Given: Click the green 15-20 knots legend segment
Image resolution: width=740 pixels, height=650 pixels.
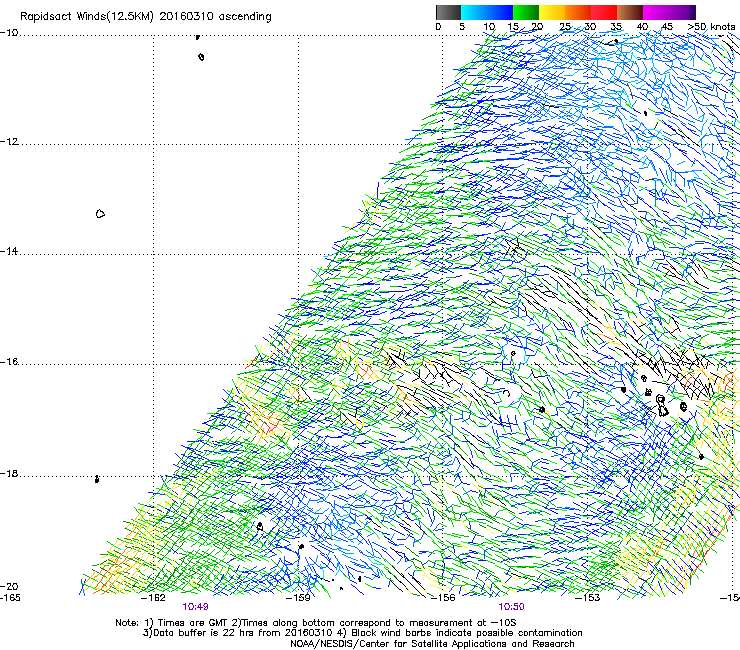Looking at the screenshot, I should point(526,12).
